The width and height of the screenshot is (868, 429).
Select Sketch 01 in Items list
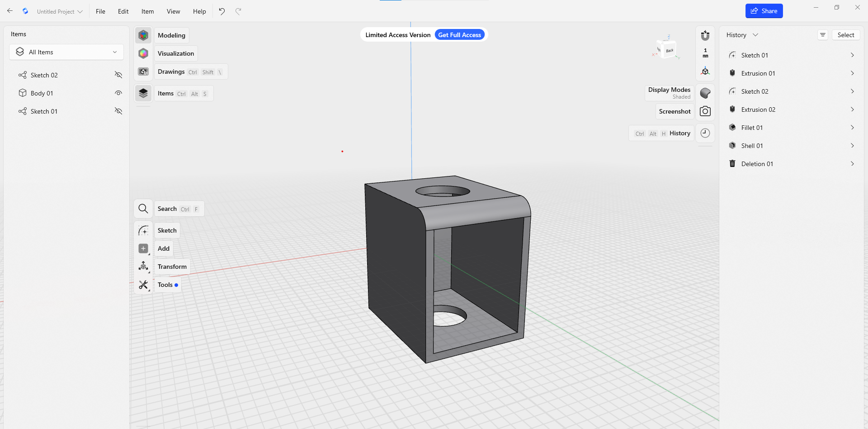click(44, 111)
